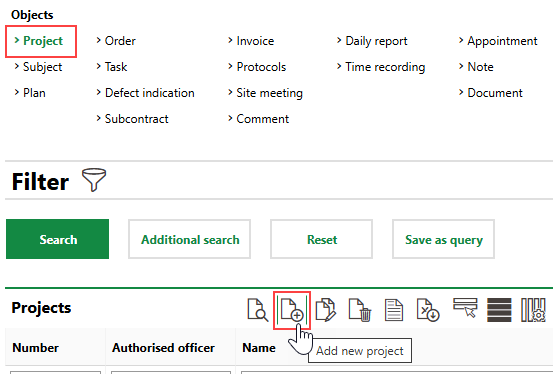Open the text document report icon

click(394, 310)
